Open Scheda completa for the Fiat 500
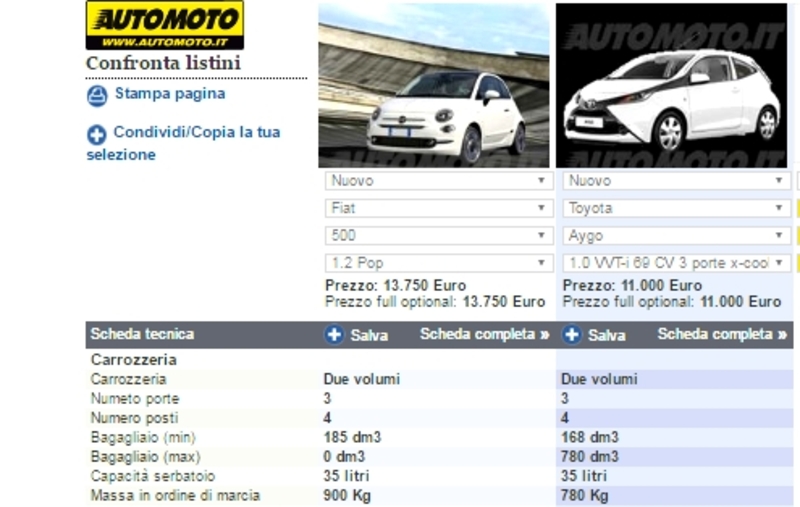800x507 pixels. pos(485,334)
